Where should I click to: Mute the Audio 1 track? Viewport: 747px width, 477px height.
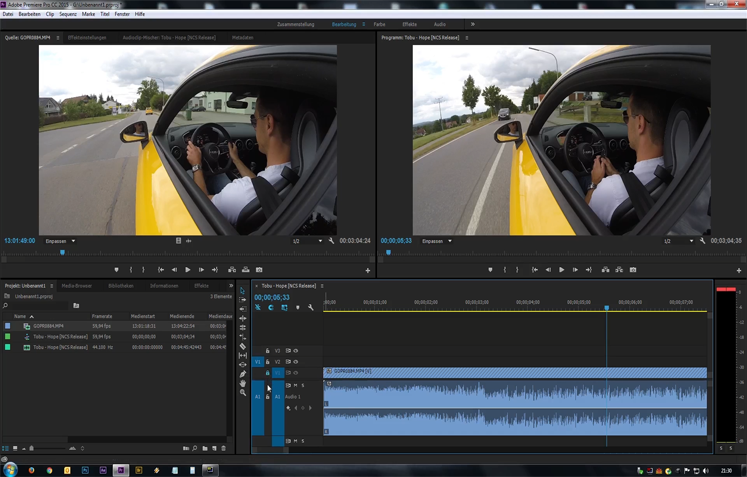[x=295, y=386]
